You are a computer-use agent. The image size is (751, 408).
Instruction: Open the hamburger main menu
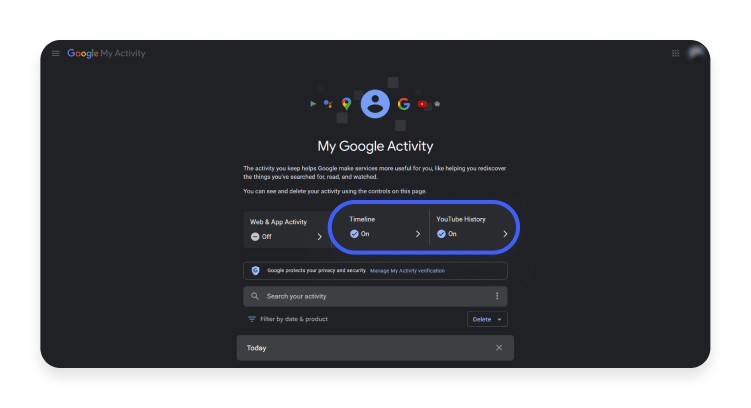pos(56,53)
